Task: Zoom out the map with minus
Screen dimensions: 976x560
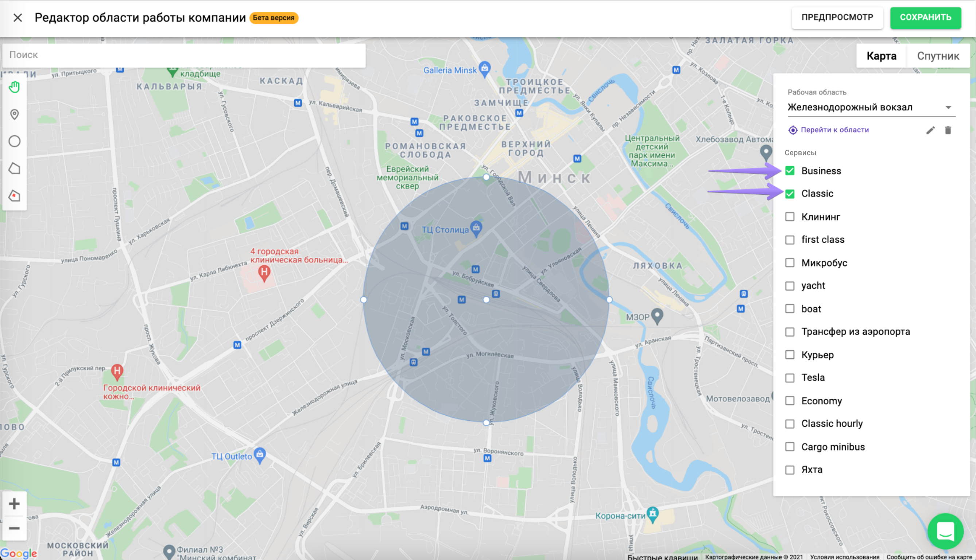Action: [14, 528]
